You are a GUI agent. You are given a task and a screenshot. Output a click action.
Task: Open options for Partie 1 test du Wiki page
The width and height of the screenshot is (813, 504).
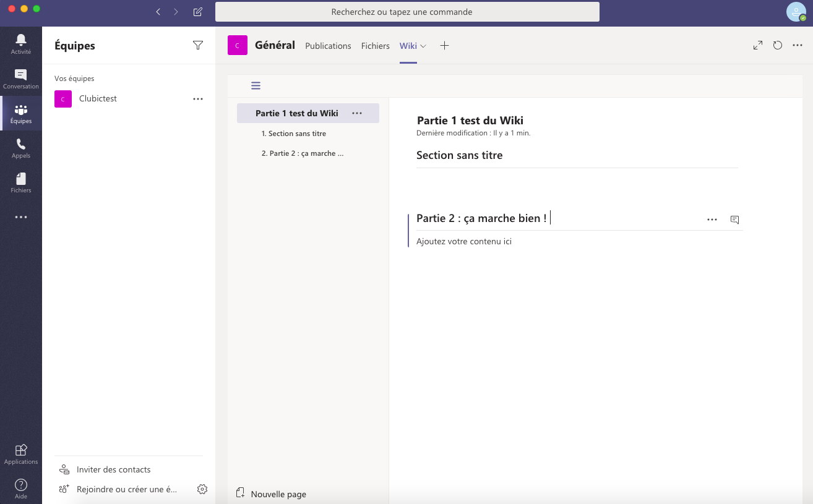pos(357,113)
